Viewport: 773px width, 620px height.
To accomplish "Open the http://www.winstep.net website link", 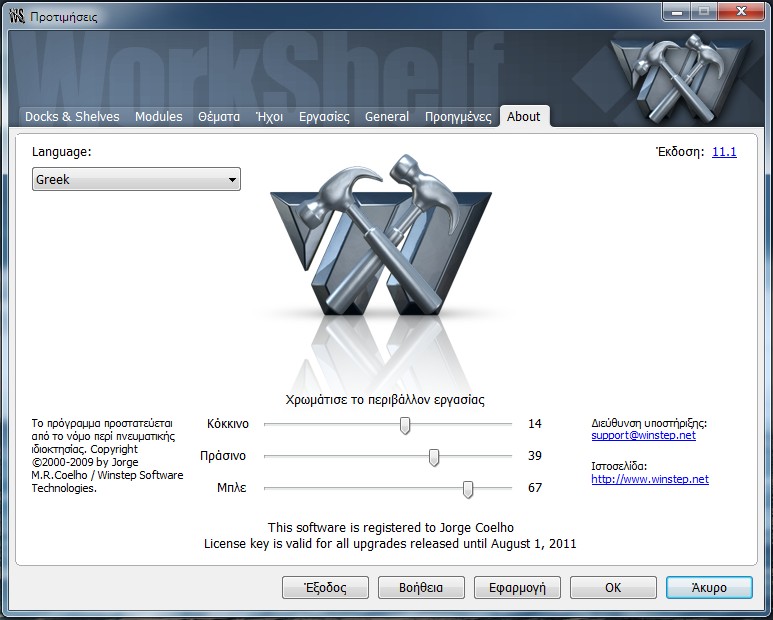I will click(650, 479).
